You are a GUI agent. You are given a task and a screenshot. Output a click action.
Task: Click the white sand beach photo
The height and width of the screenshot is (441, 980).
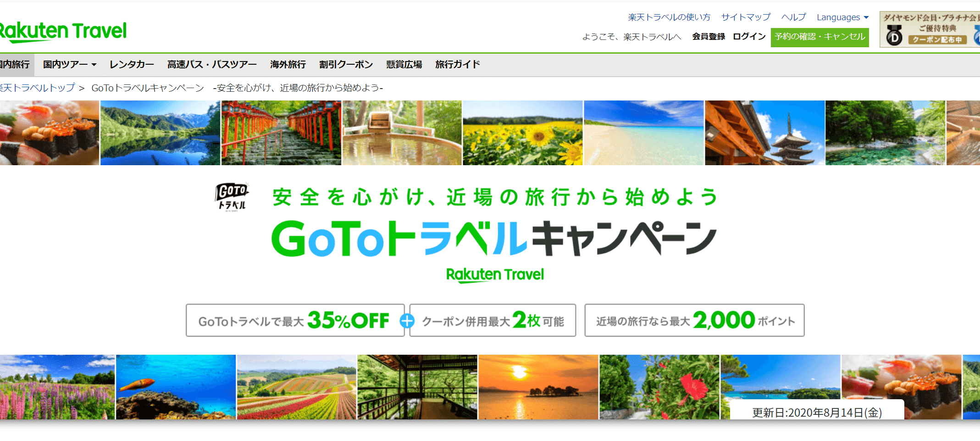[644, 133]
